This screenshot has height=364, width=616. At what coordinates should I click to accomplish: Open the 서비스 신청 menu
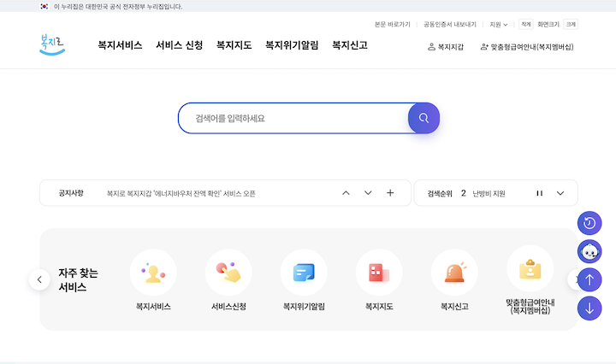coord(179,45)
